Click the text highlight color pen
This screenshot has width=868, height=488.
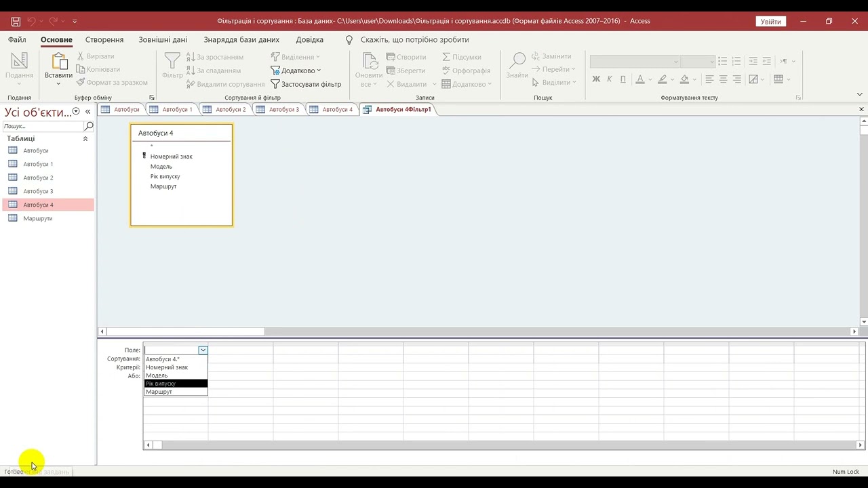point(663,79)
